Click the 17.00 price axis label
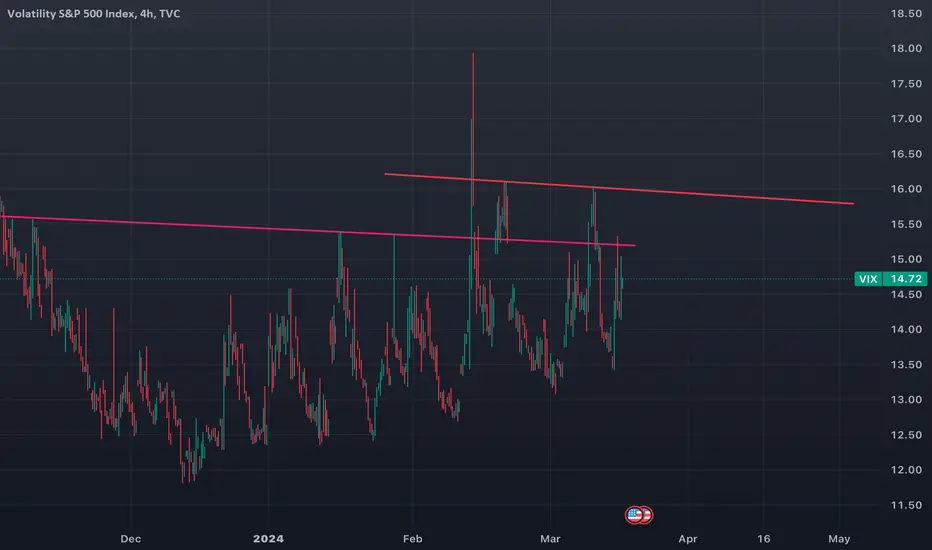This screenshot has width=932, height=550. coord(906,119)
